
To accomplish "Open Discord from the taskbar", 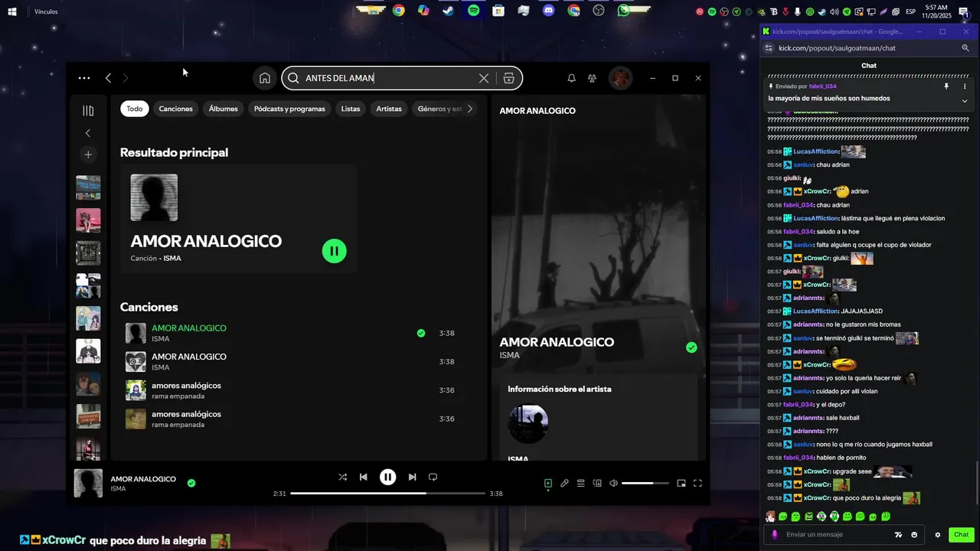I will (548, 11).
